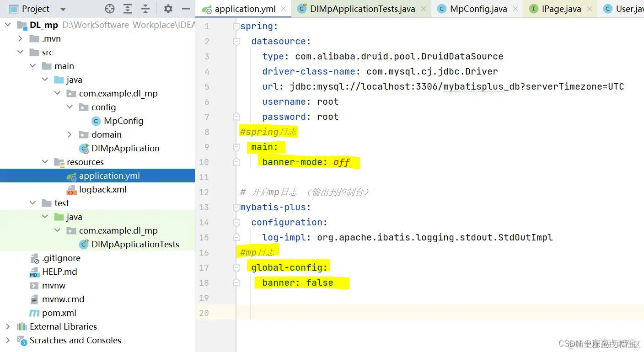Expand the .mvn folder arrow
Screen dimensions: 644x352
pyautogui.click(x=20, y=39)
